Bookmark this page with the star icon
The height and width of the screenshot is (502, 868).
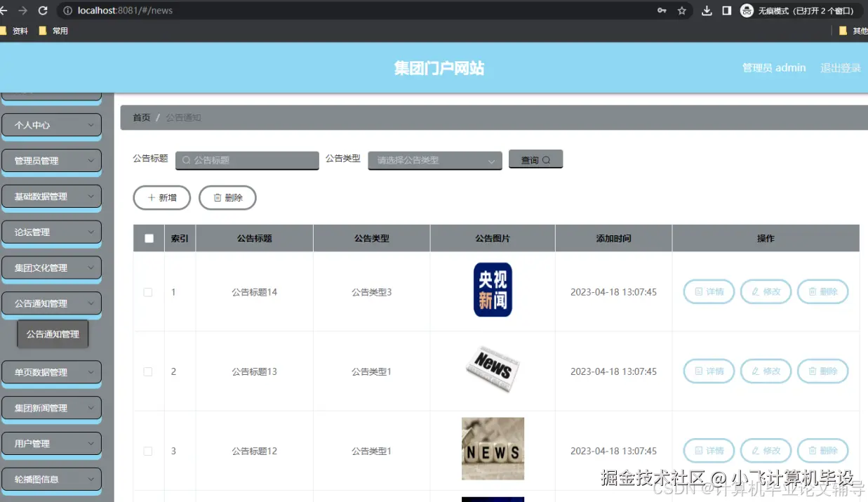pyautogui.click(x=682, y=11)
